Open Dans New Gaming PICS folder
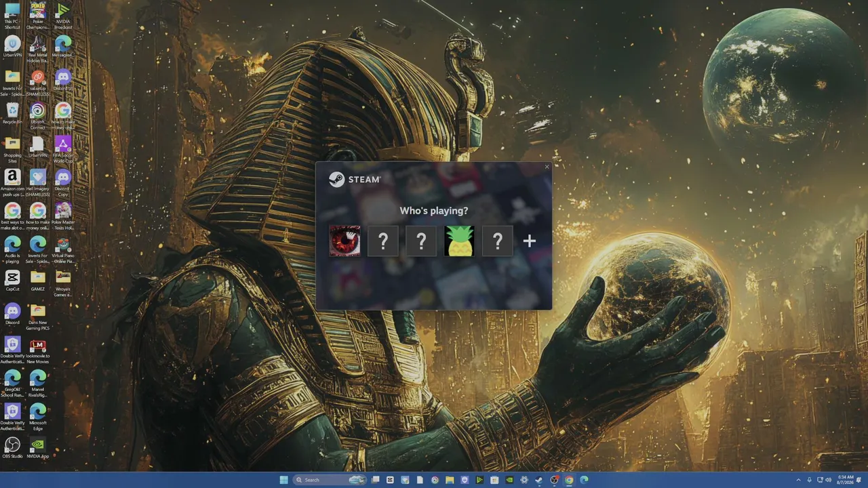Viewport: 868px width, 488px height. 38,317
